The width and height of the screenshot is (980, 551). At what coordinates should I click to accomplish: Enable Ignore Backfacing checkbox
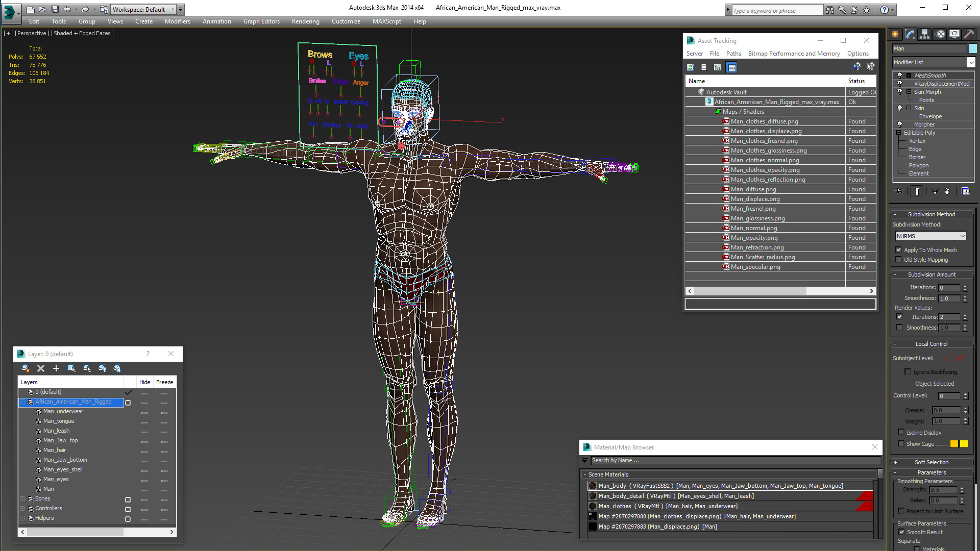tap(908, 371)
